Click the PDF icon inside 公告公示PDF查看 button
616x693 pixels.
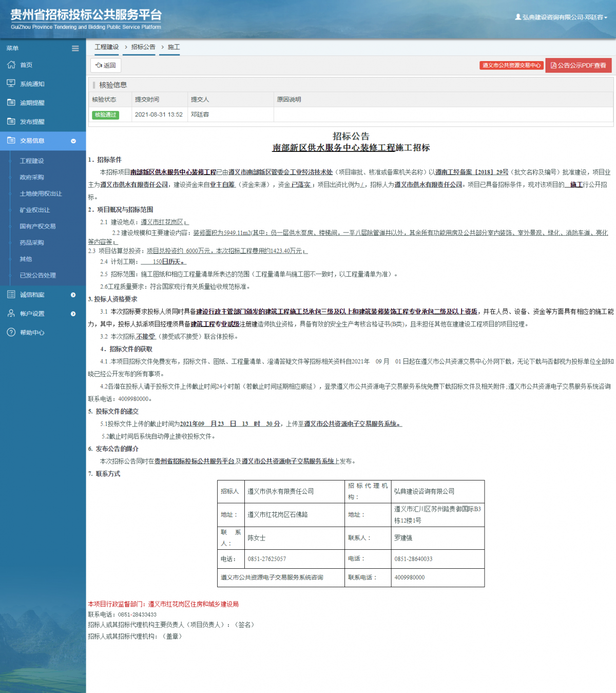pyautogui.click(x=553, y=65)
